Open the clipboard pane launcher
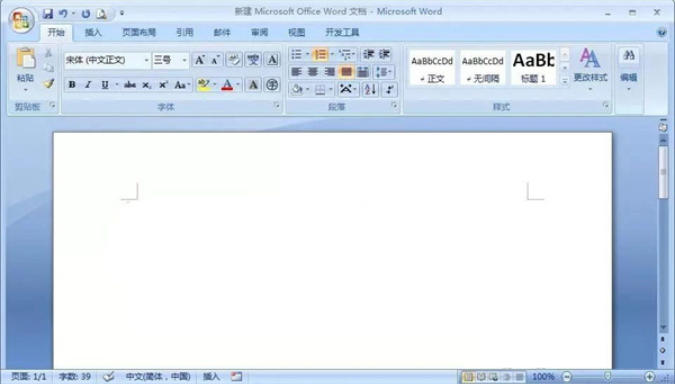This screenshot has height=384, width=675. pyautogui.click(x=53, y=105)
